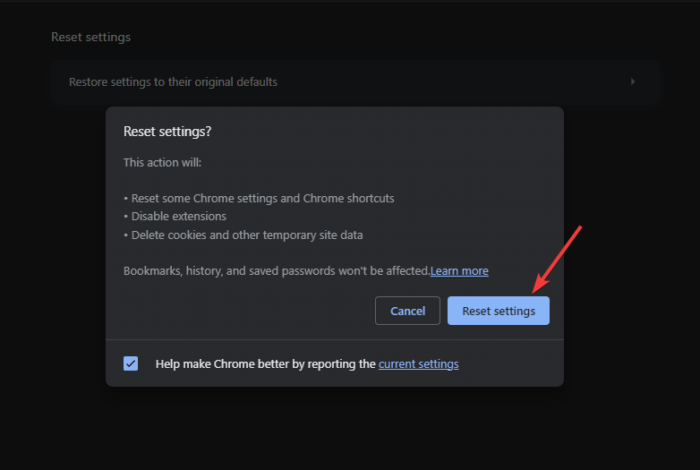Viewport: 700px width, 470px height.
Task: Click the Cancel button
Action: (x=407, y=311)
